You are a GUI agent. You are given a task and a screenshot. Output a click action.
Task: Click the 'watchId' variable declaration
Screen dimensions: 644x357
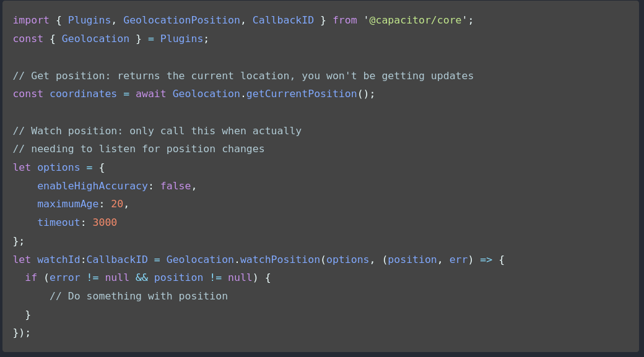click(x=59, y=260)
